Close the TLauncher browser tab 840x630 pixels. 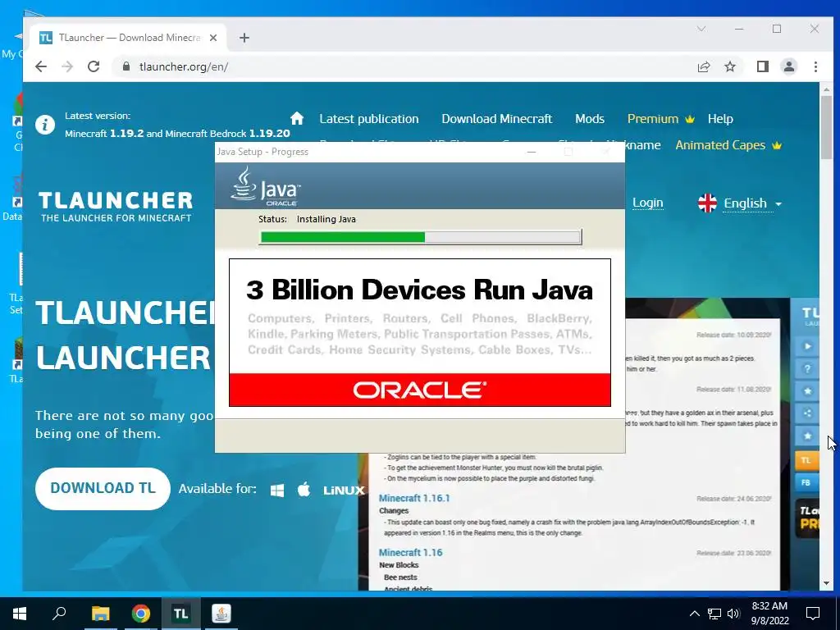[213, 38]
